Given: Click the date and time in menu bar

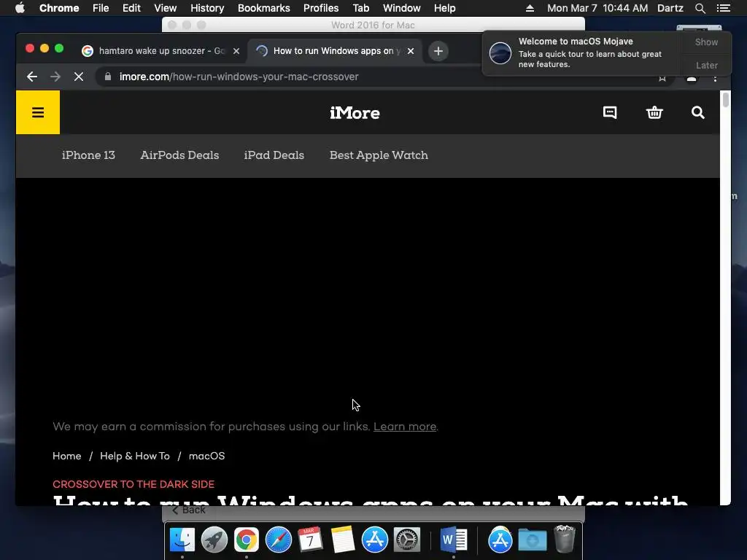Looking at the screenshot, I should [597, 8].
